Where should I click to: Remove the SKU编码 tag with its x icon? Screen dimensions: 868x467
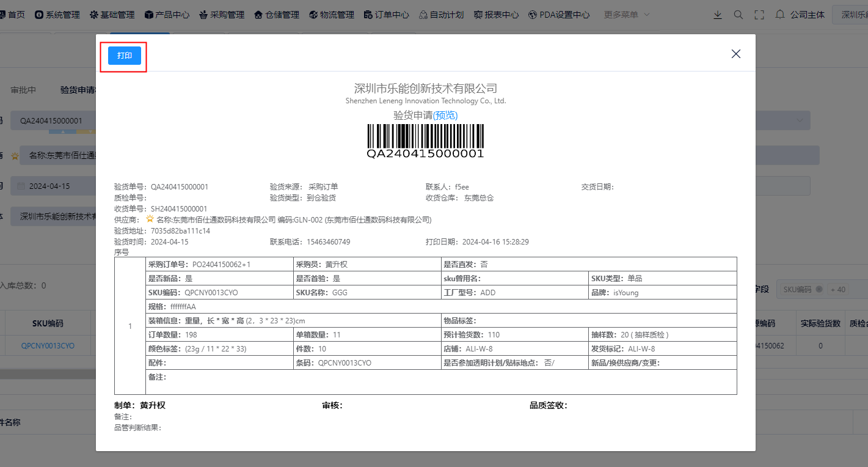(x=819, y=289)
